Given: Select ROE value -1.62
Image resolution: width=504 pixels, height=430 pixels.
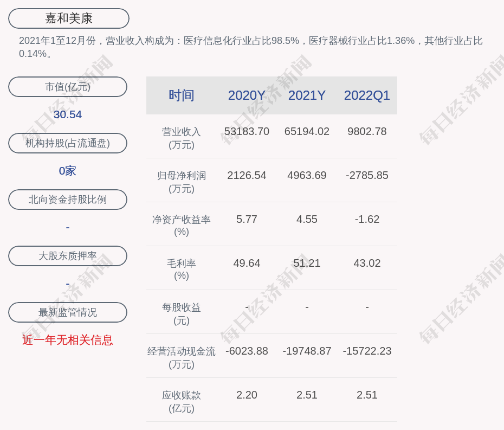Looking at the screenshot, I should tap(367, 220).
